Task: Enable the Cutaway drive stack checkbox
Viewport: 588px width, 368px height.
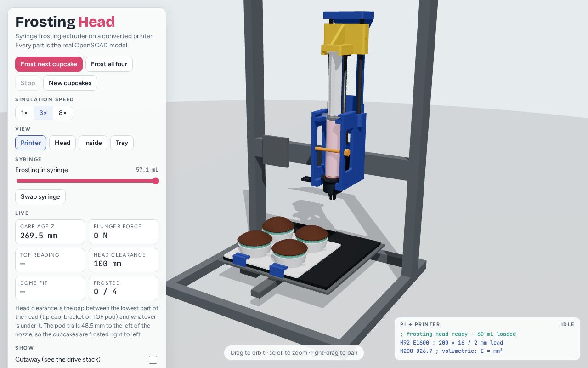Action: point(153,360)
